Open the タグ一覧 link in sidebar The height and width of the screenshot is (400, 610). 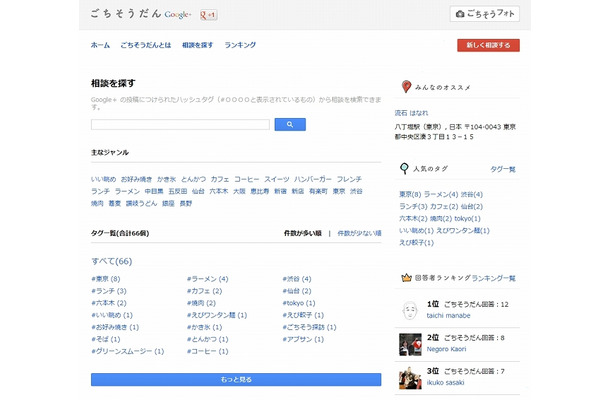503,169
